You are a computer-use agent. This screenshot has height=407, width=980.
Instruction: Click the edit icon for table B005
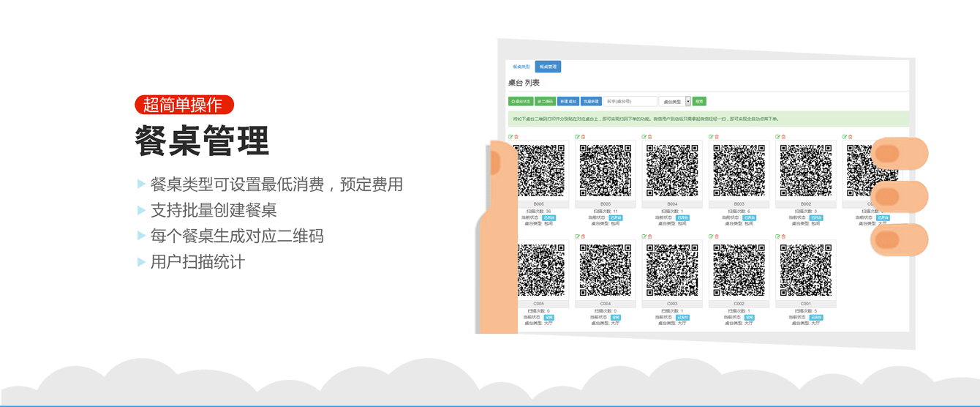click(x=577, y=137)
